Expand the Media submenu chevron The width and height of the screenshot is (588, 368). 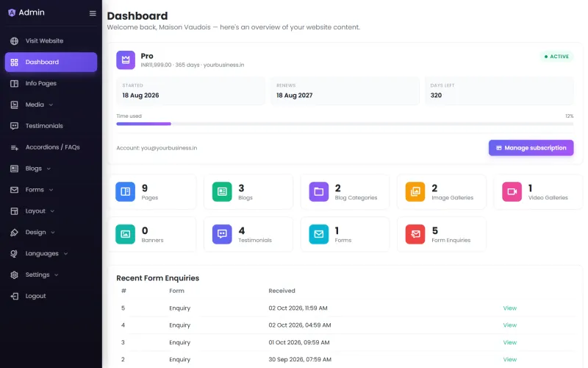click(x=51, y=105)
